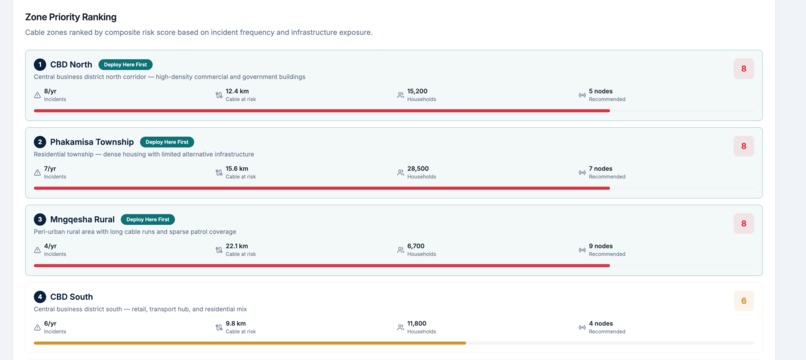Click the cable-at-risk icon in Phakamisa Township
The width and height of the screenshot is (806, 360).
[x=219, y=173]
